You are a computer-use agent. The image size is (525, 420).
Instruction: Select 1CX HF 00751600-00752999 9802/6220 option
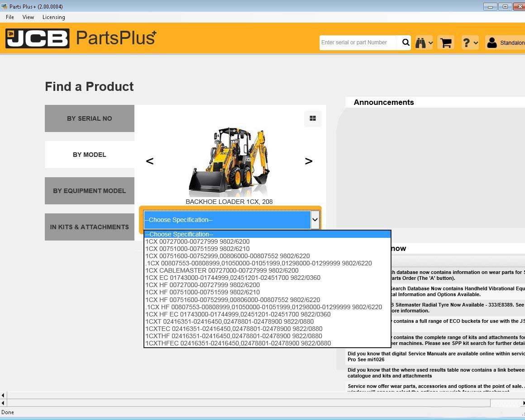[267, 300]
